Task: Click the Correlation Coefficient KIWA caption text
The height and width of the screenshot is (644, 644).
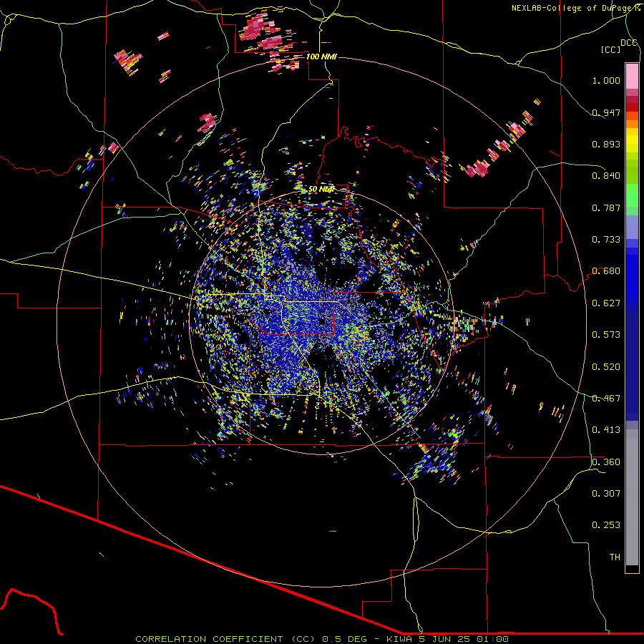Action: click(322, 639)
